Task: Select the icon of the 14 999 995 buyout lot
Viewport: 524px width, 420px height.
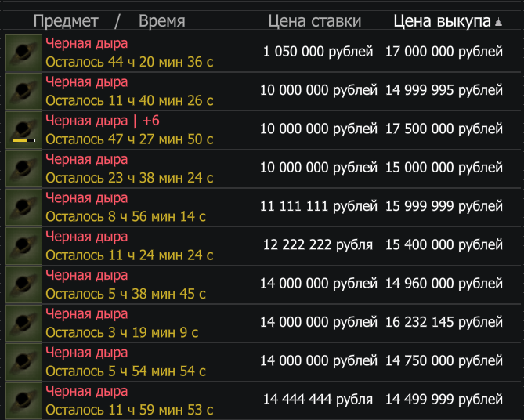Action: (x=23, y=91)
